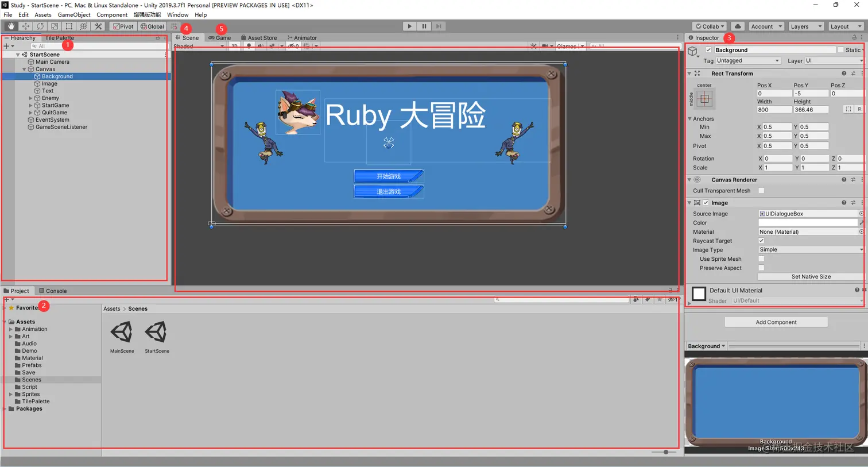Enable Use Sprite Mesh

(761, 259)
